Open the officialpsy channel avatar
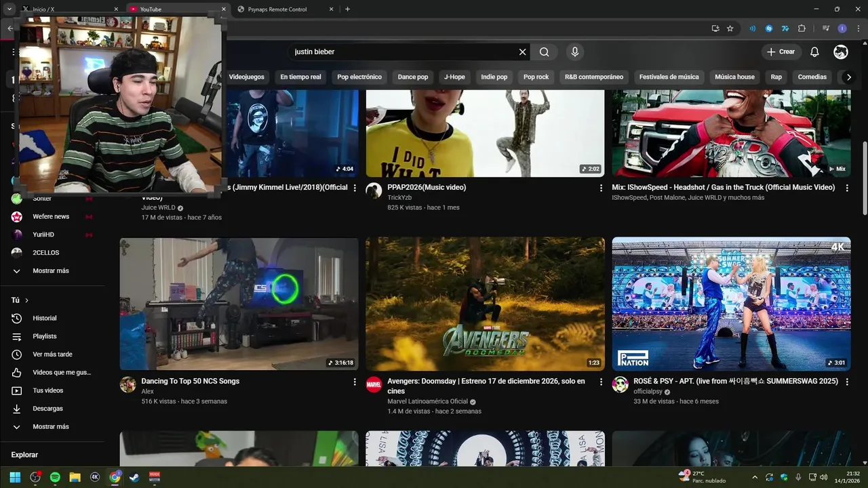The width and height of the screenshot is (868, 488). (620, 384)
